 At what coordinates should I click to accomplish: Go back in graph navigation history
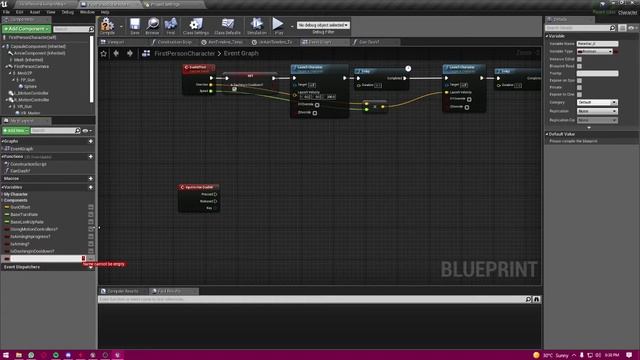point(116,53)
